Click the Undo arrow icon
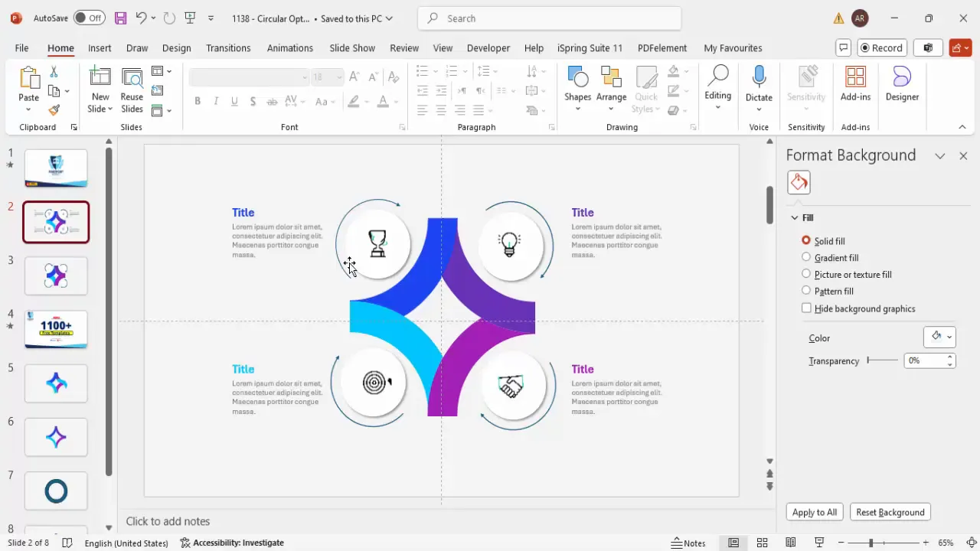Screen dimensions: 980x551 tap(141, 18)
